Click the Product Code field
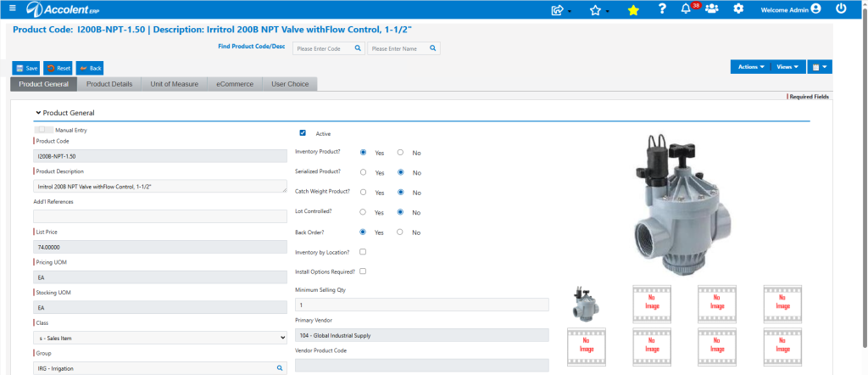Viewport: 868px width, 375px height. click(160, 156)
